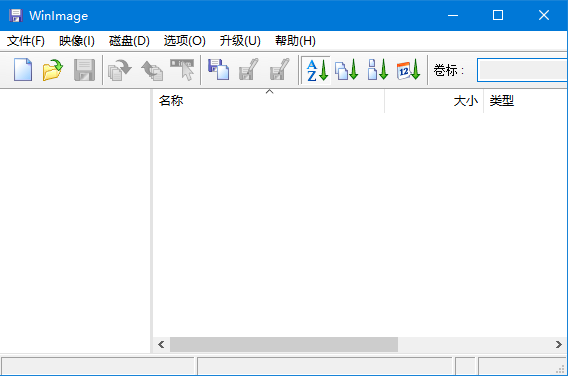The width and height of the screenshot is (568, 376).
Task: Click the horizontal scrollbar thumb
Action: tap(284, 344)
